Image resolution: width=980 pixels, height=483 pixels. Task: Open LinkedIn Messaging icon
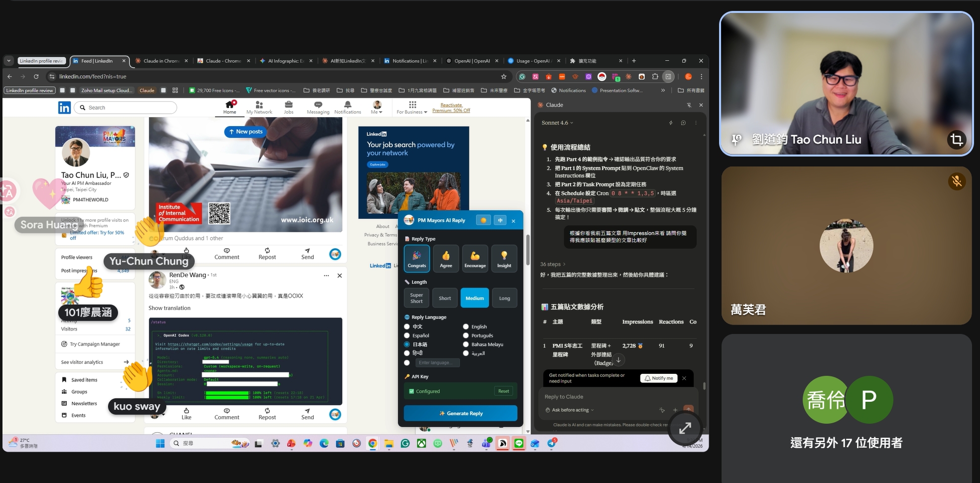(318, 107)
